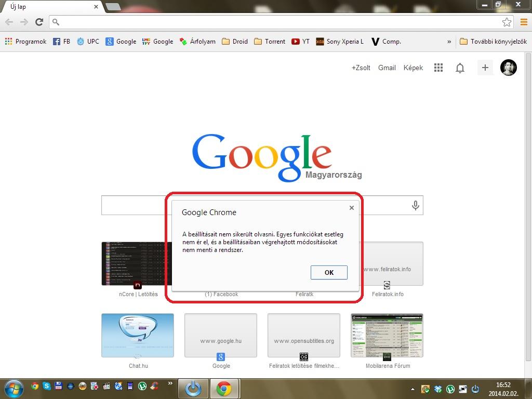Open the Chrome hamburger menu
The height and width of the screenshot is (399, 532).
pyautogui.click(x=524, y=22)
